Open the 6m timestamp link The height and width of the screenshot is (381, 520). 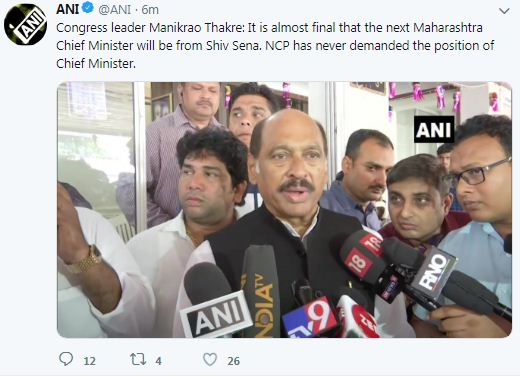pos(150,10)
